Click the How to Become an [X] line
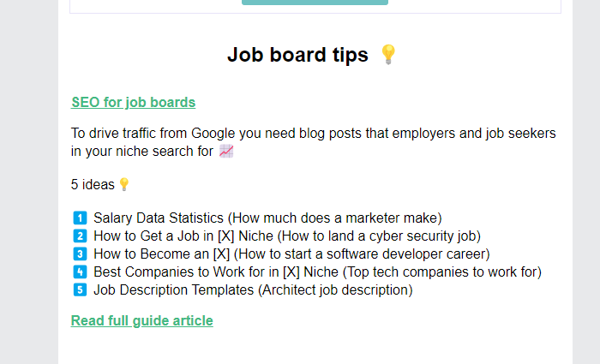 click(x=291, y=254)
